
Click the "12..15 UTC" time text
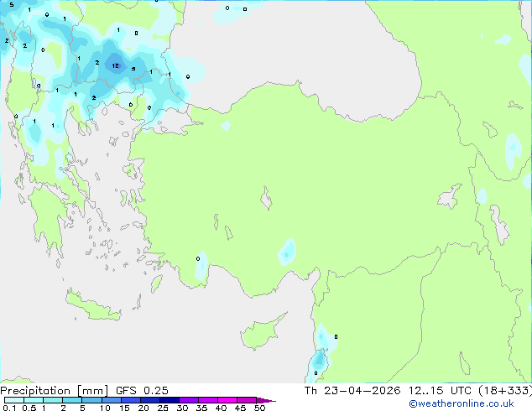[440, 391]
